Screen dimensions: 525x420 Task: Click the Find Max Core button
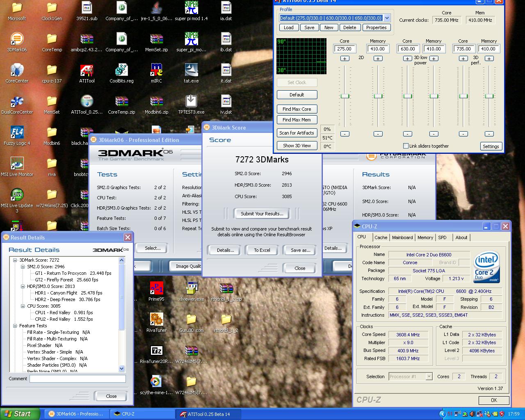[297, 109]
